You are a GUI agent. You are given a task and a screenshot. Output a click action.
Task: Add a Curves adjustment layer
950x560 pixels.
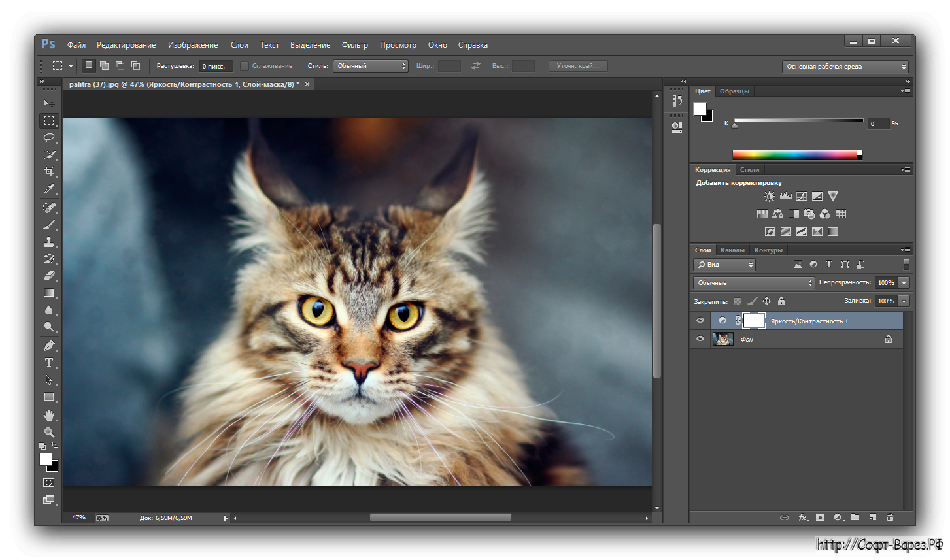pos(801,195)
